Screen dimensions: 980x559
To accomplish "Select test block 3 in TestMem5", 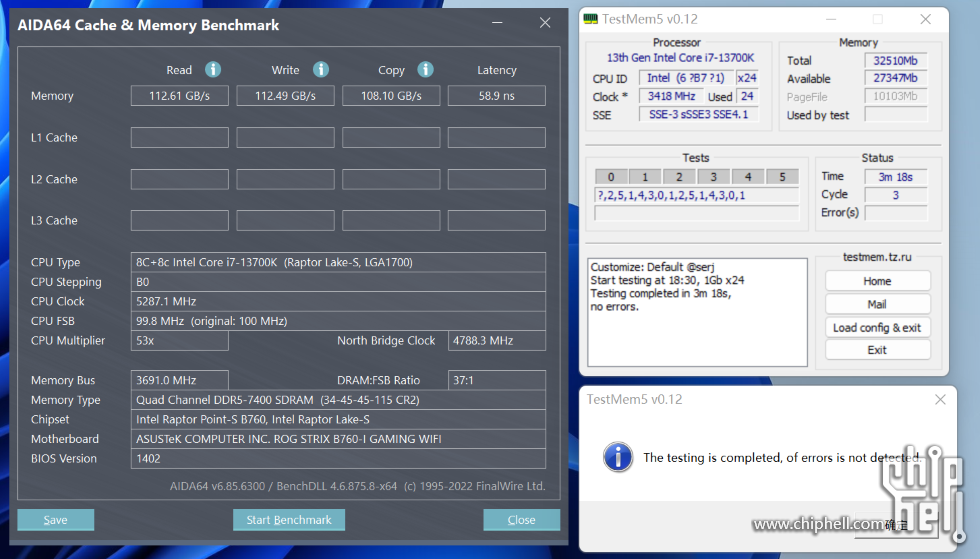I will point(714,177).
